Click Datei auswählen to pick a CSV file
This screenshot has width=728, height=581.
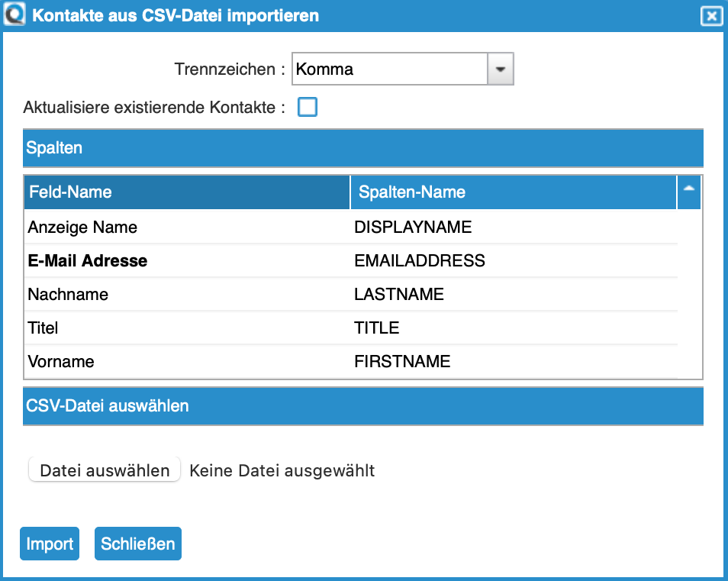(104, 469)
